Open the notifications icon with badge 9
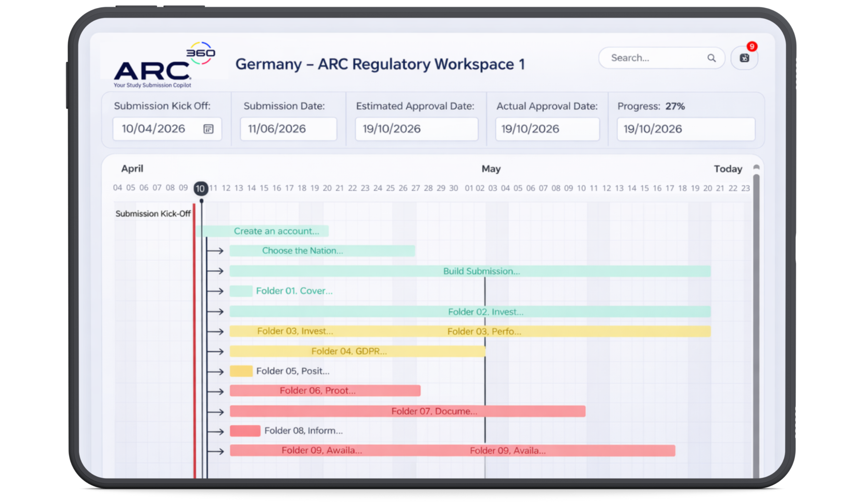Image resolution: width=863 pixels, height=504 pixels. click(744, 58)
